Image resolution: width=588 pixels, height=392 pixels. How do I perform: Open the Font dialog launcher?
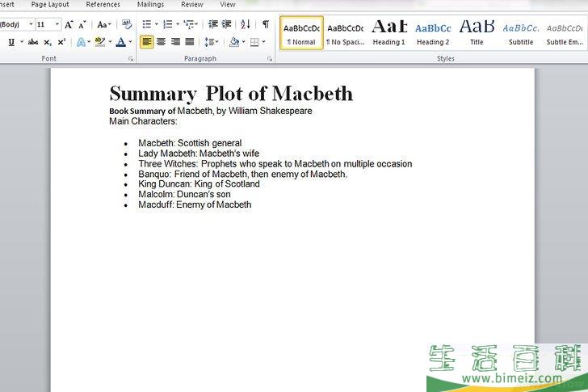tap(131, 59)
